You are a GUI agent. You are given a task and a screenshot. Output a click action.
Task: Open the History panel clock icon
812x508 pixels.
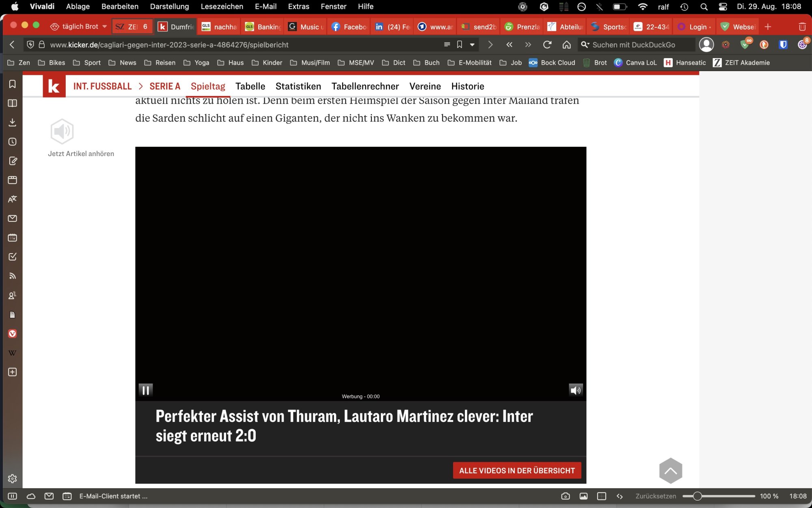pyautogui.click(x=12, y=142)
